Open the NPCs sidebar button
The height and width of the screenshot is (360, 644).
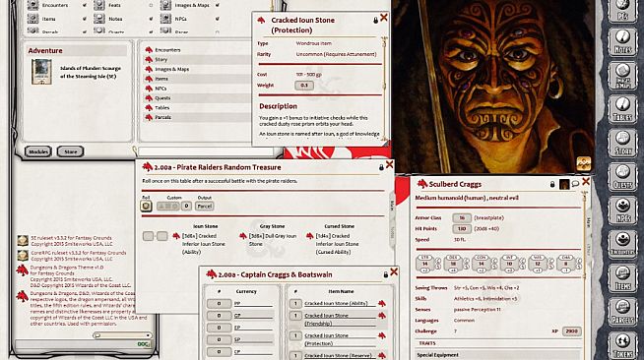(x=622, y=210)
